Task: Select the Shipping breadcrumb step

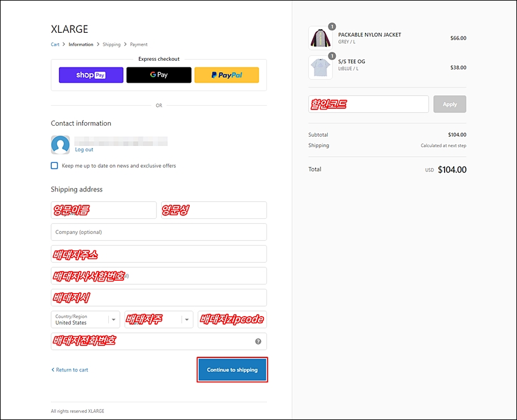Action: coord(111,44)
